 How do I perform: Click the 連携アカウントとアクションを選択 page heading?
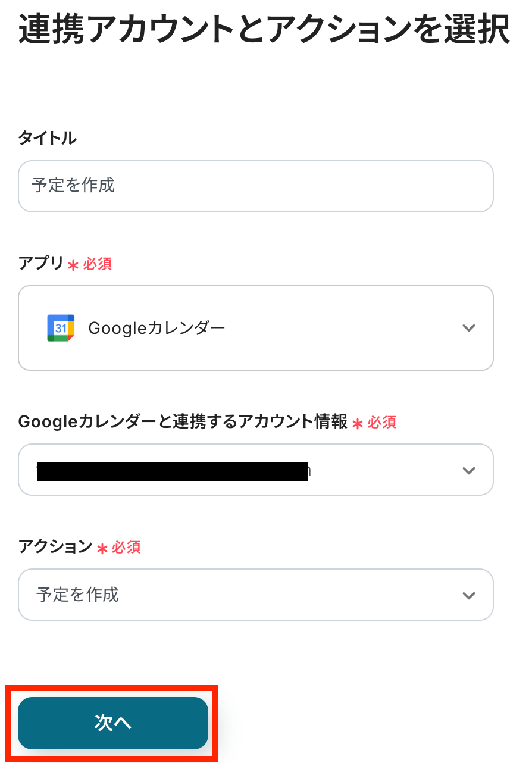264,30
